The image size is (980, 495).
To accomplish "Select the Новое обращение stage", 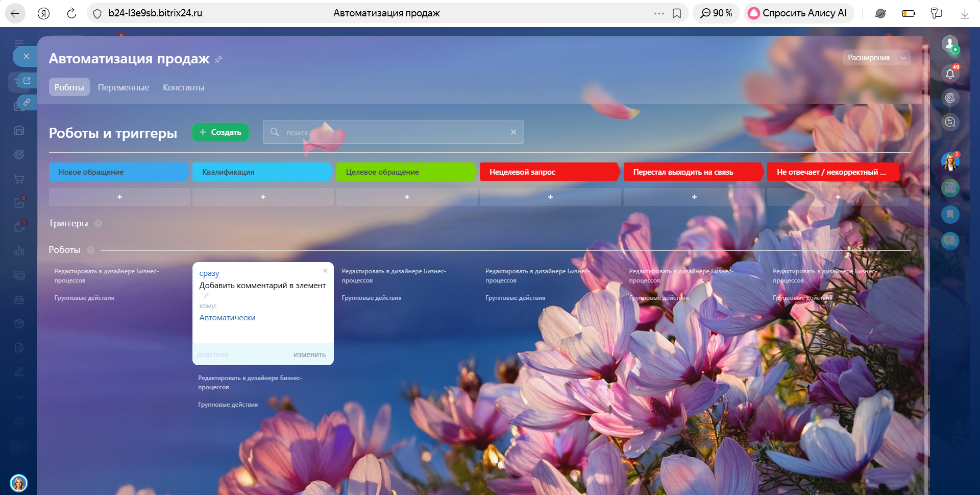I will coord(119,172).
